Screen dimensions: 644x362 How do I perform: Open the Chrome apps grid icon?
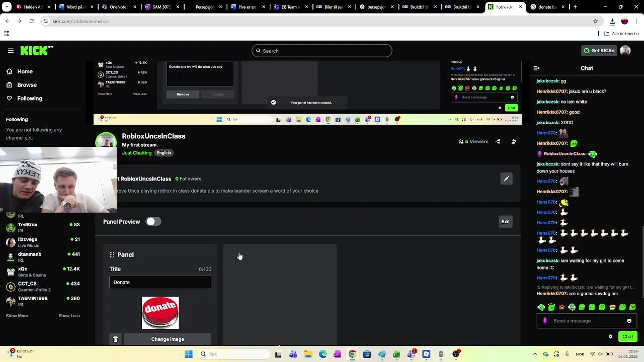coord(7,34)
